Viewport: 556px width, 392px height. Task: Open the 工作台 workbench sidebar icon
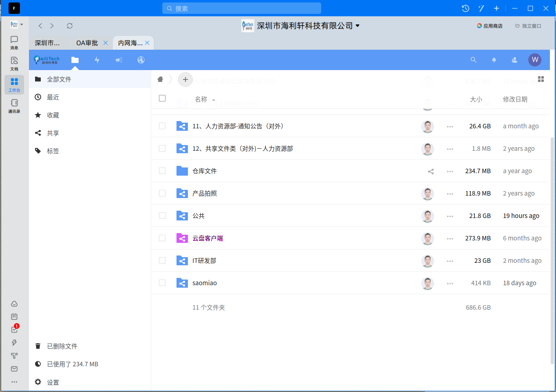pos(14,84)
